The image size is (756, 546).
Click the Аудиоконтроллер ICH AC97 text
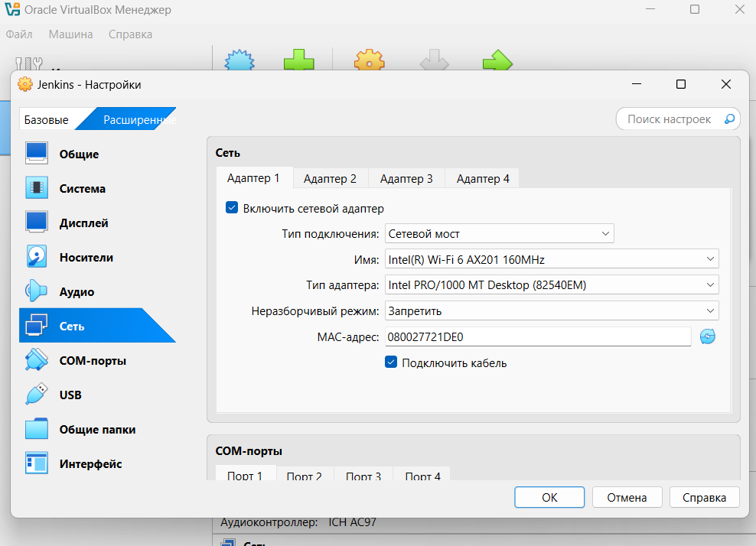pos(298,522)
